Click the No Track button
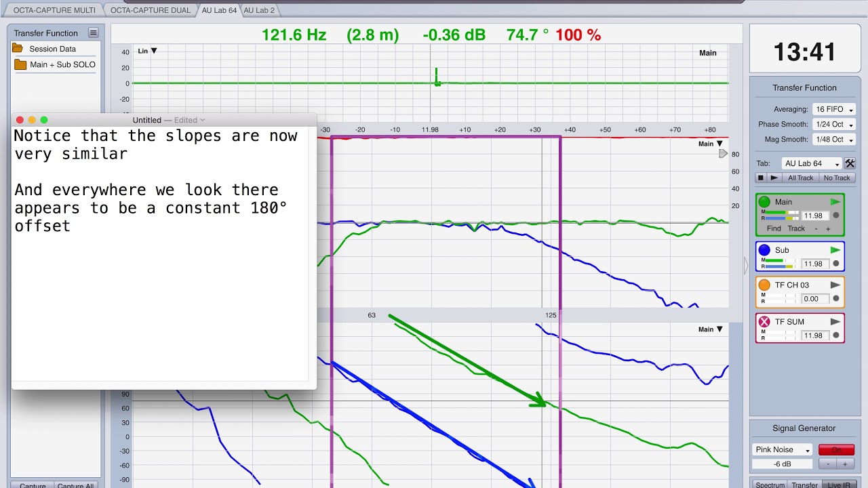 point(836,178)
